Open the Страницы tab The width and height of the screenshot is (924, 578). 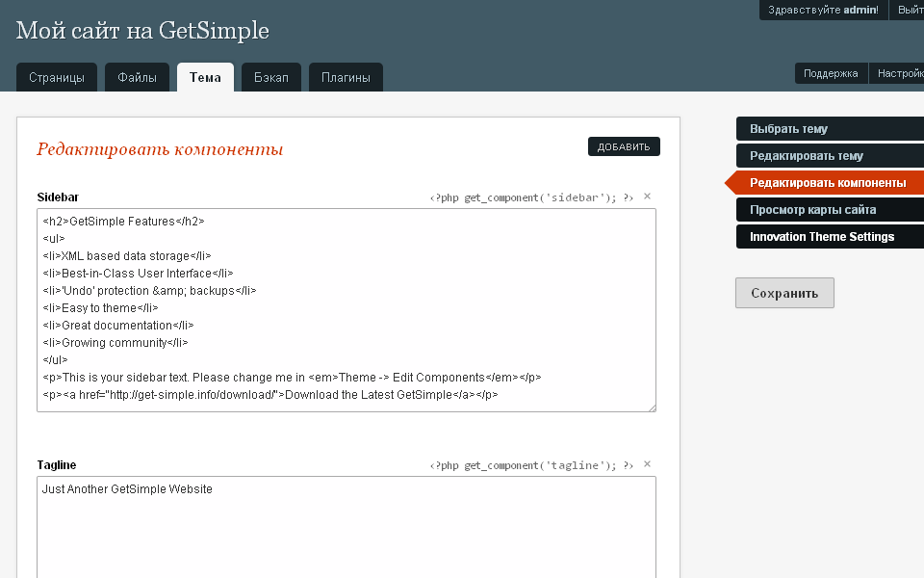point(57,78)
